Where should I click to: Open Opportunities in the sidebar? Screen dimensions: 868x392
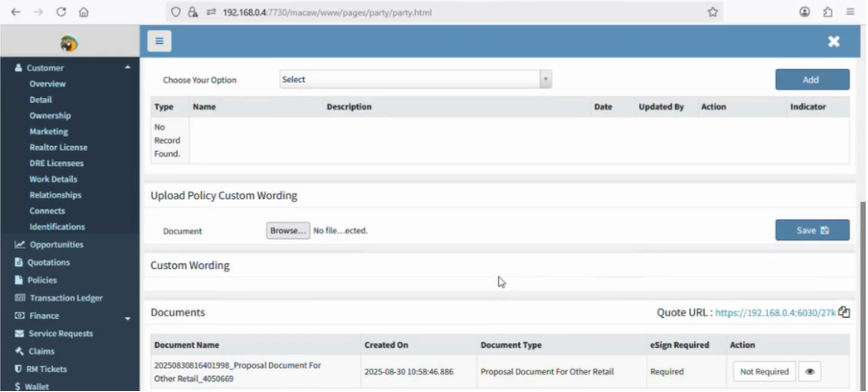click(x=56, y=245)
